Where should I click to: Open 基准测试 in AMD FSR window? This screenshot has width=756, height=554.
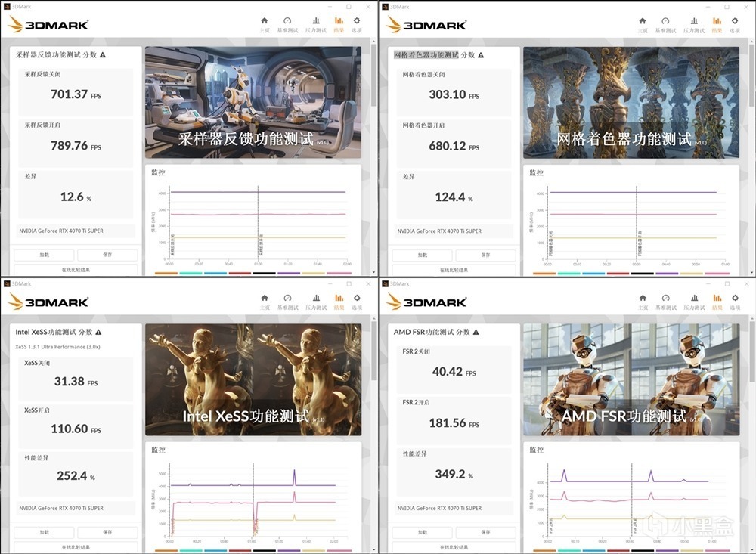(665, 302)
